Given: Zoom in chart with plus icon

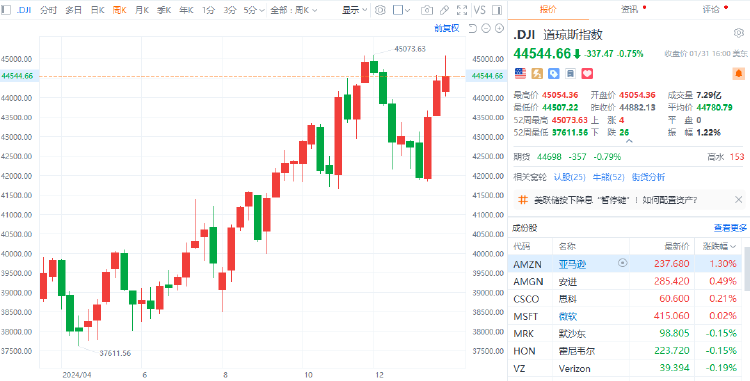Looking at the screenshot, I should click(x=499, y=29).
